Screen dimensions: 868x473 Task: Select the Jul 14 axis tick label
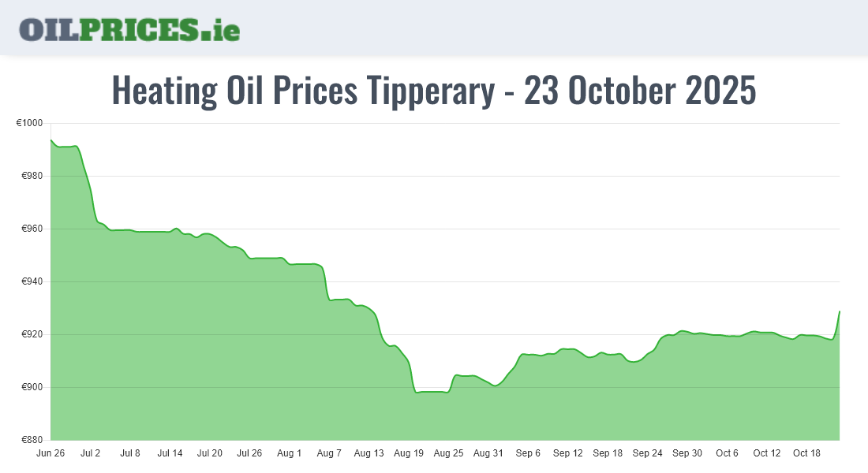coord(170,453)
